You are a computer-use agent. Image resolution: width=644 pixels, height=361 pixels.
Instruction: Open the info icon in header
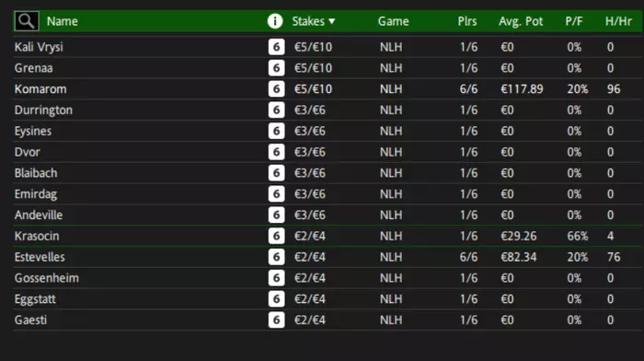coord(275,21)
